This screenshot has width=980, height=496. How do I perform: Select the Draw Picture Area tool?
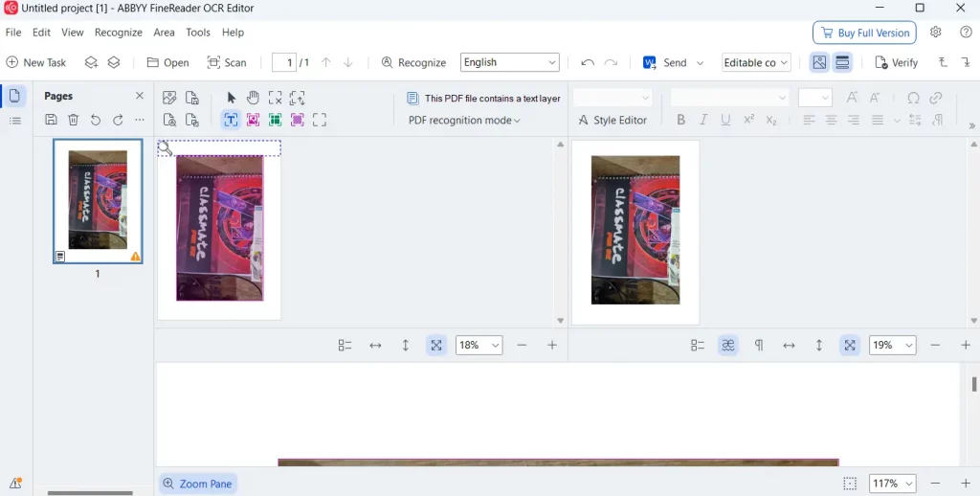[x=253, y=120]
